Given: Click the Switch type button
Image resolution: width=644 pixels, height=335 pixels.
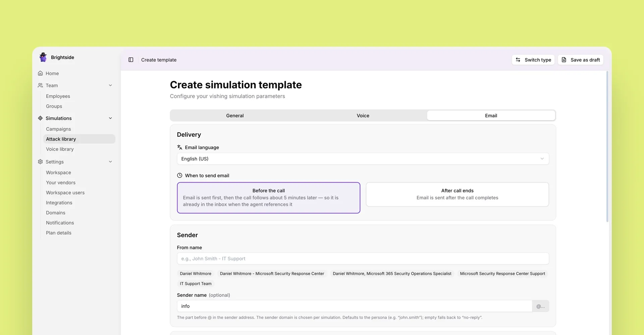Looking at the screenshot, I should pyautogui.click(x=533, y=60).
